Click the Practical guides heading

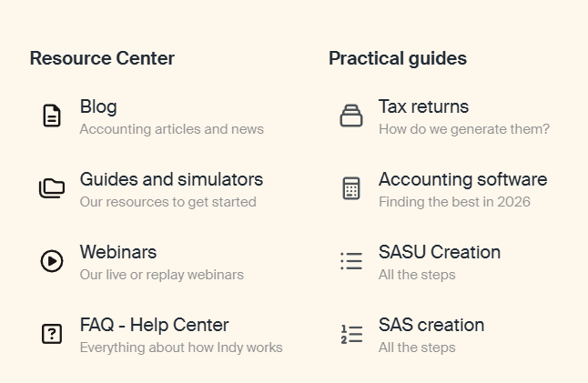point(398,58)
